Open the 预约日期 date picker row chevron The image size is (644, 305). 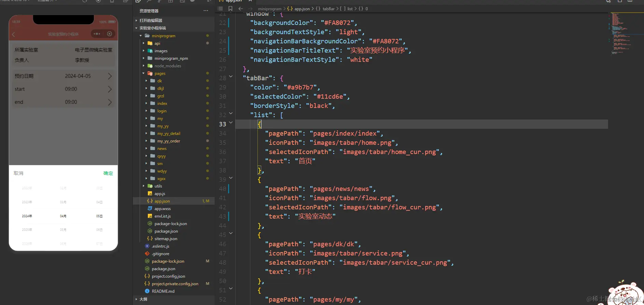110,76
